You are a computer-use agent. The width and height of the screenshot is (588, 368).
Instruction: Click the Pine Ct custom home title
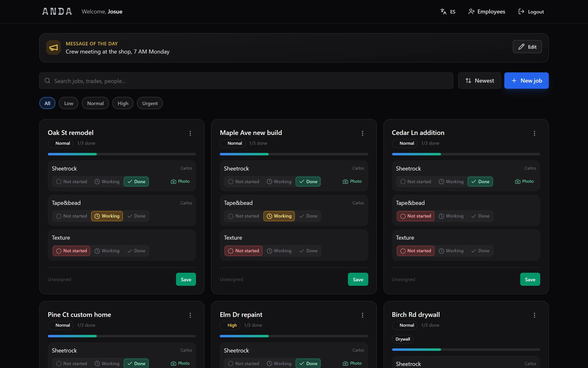(79, 315)
